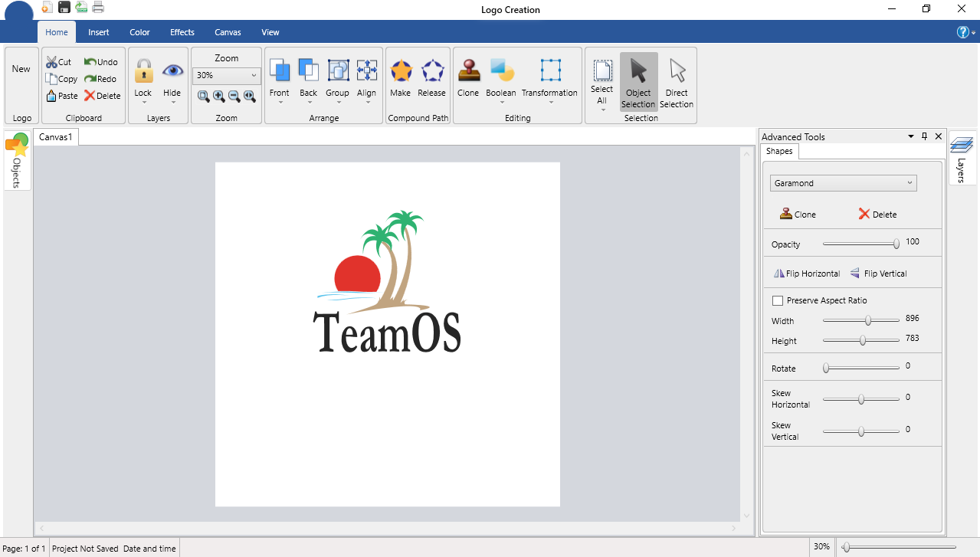Click the Skew Horizontal slider handle
This screenshot has height=557, width=980.
point(861,399)
